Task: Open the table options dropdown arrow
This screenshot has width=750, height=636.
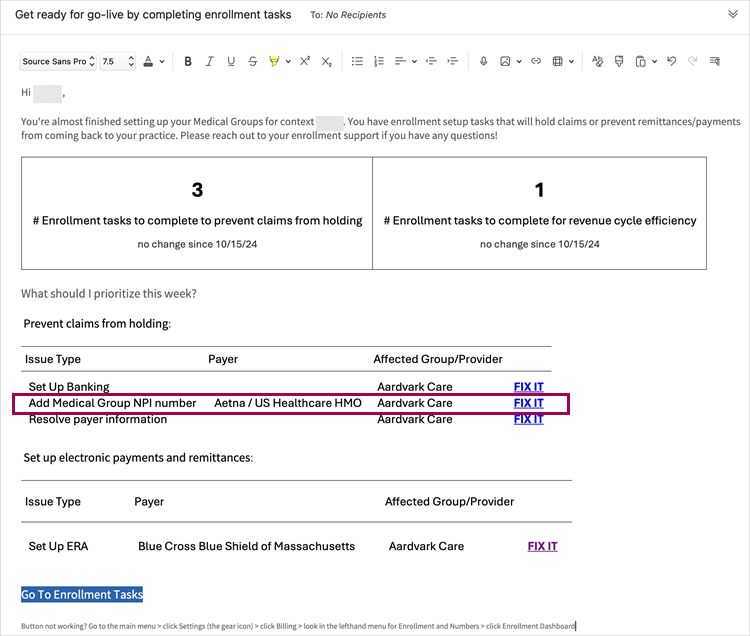Action: tap(571, 61)
